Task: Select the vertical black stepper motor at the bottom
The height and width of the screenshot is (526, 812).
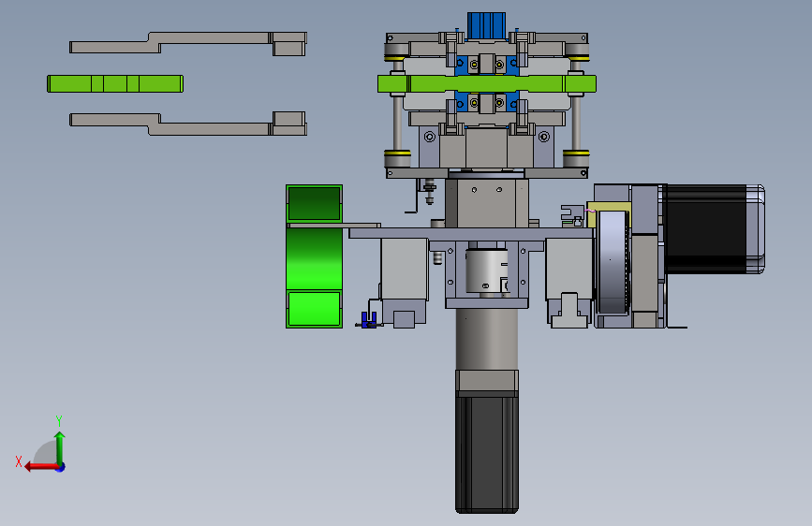Action: [x=487, y=455]
